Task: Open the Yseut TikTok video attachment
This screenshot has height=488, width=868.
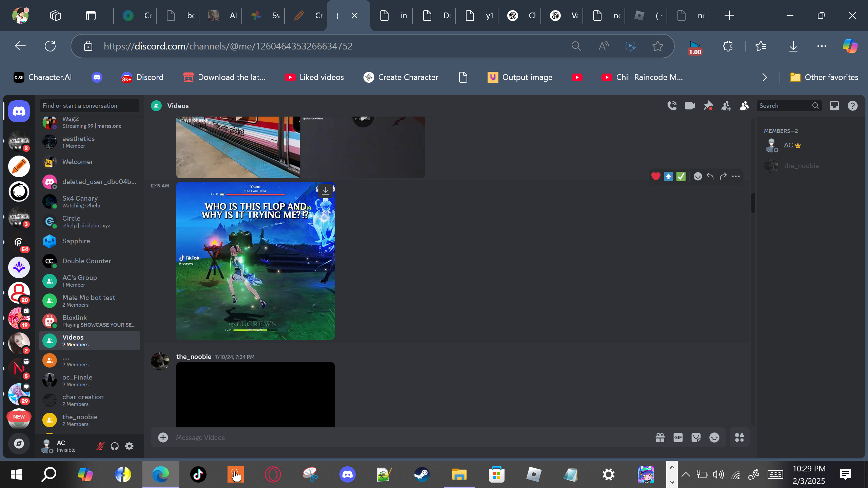Action: pos(255,261)
